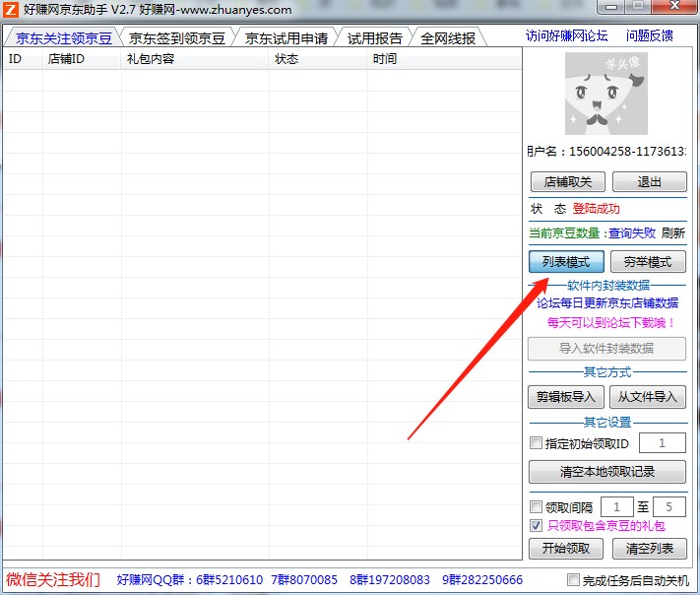
Task: Enable 指定初始领取ID checkbox
Action: point(537,443)
